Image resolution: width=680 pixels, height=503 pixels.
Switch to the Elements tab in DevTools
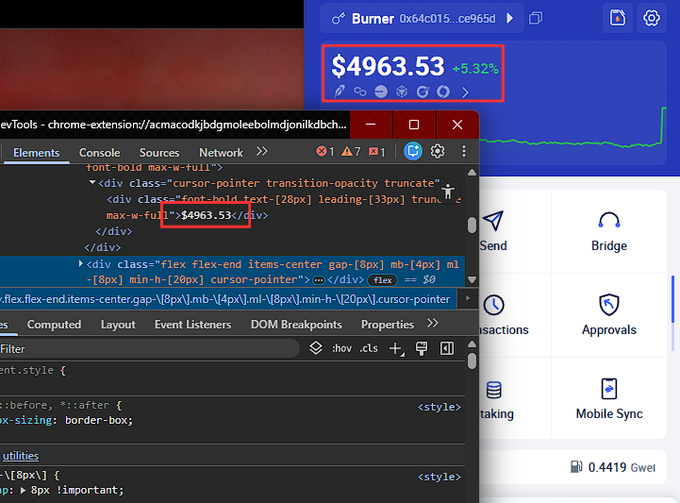[x=36, y=153]
